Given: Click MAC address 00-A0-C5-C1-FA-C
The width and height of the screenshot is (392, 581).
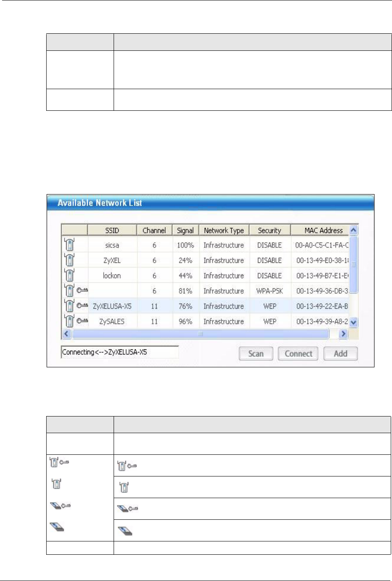Looking at the screenshot, I should pyautogui.click(x=322, y=245).
